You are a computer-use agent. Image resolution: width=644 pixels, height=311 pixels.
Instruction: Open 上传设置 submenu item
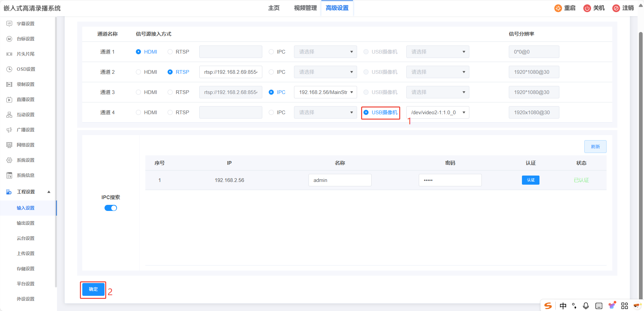(x=26, y=253)
